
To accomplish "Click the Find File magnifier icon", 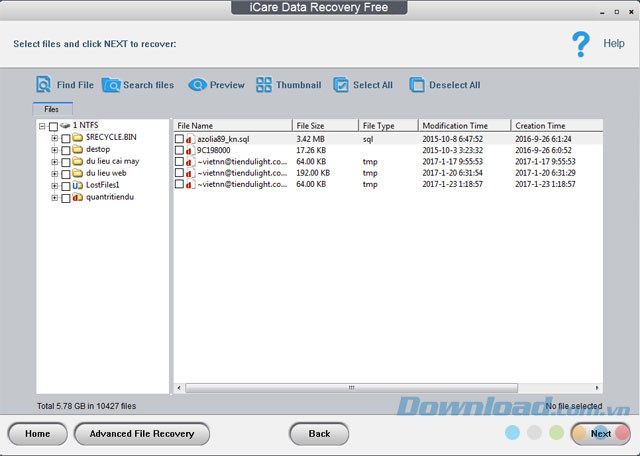I will (x=43, y=85).
